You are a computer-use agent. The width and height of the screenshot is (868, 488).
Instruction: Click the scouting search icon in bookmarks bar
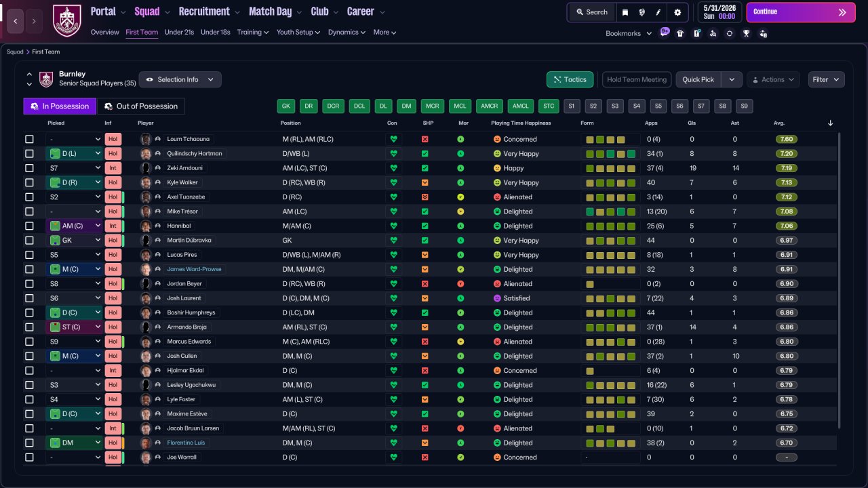pyautogui.click(x=713, y=33)
